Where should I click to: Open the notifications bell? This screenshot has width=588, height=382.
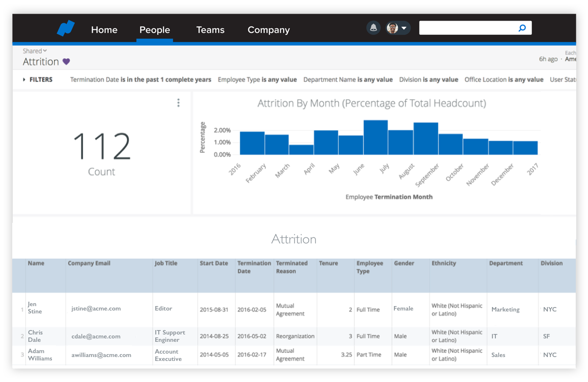click(x=373, y=28)
